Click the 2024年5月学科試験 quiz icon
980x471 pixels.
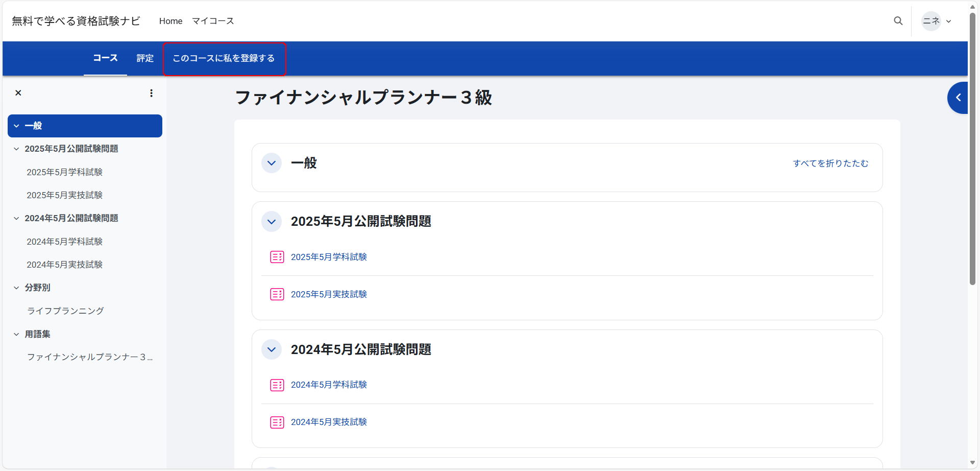coord(277,385)
